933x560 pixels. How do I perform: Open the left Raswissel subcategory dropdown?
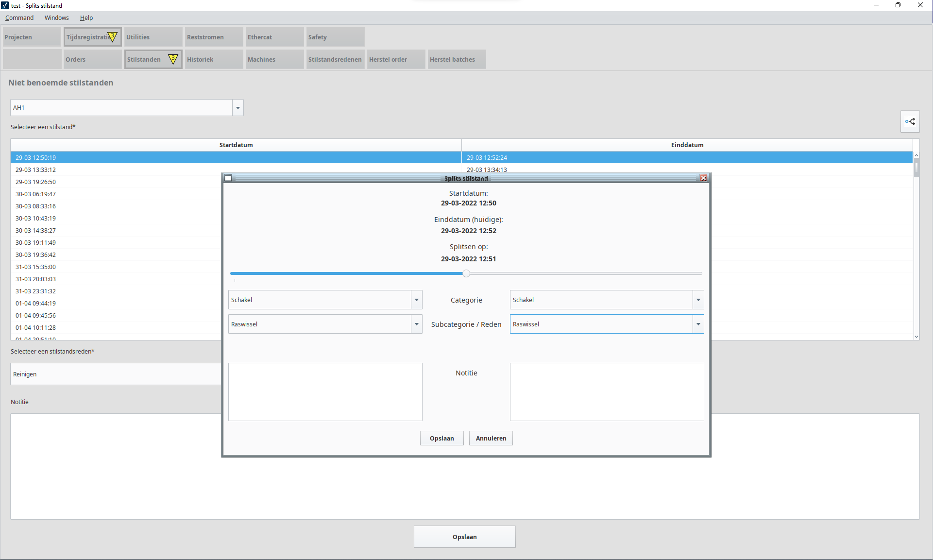tap(416, 324)
